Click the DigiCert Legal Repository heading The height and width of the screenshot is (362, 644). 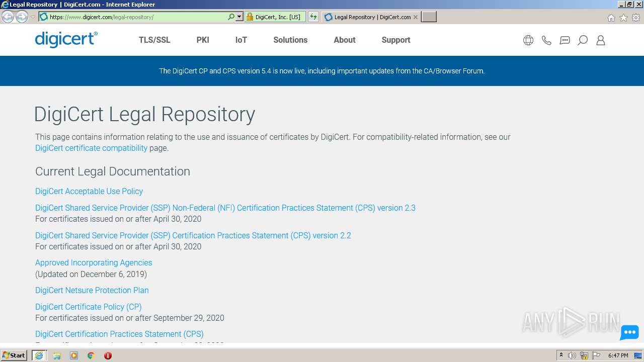pyautogui.click(x=144, y=115)
